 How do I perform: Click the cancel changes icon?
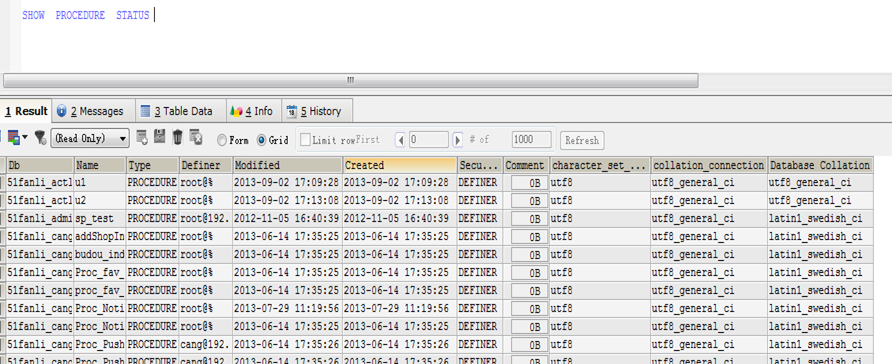196,136
